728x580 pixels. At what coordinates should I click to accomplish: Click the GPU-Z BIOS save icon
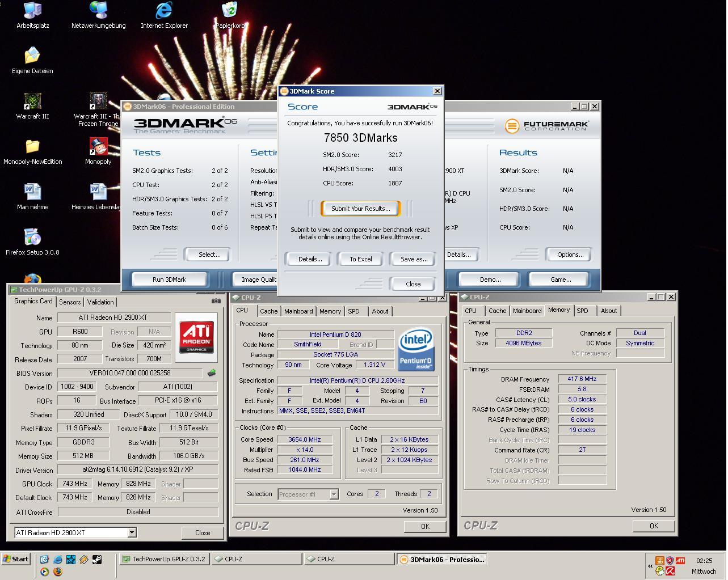pyautogui.click(x=211, y=372)
